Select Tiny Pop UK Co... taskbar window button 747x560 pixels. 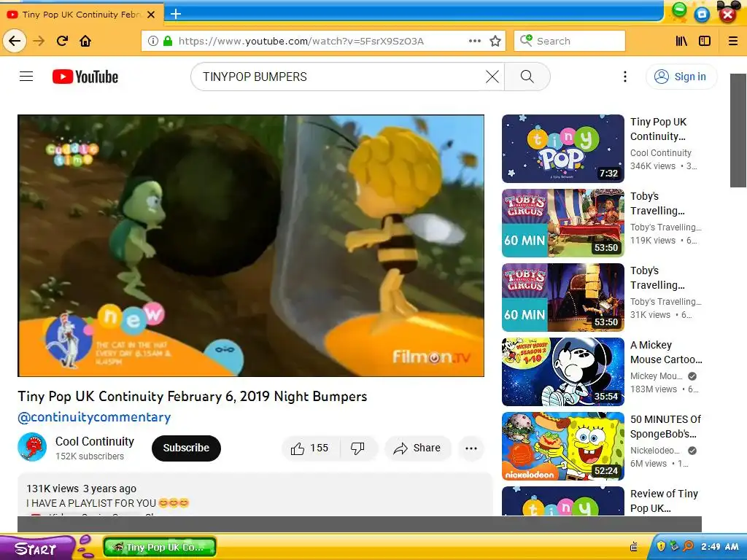pyautogui.click(x=160, y=547)
